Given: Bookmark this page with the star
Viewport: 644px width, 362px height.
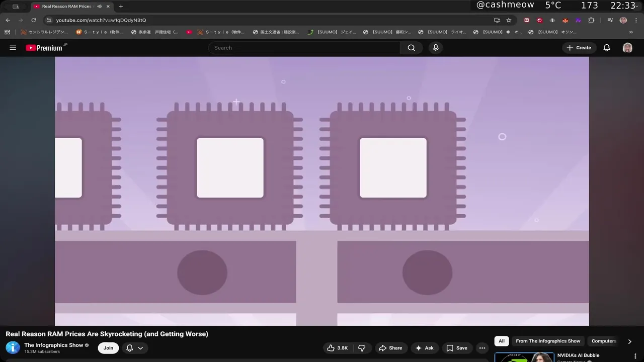Looking at the screenshot, I should [x=509, y=20].
